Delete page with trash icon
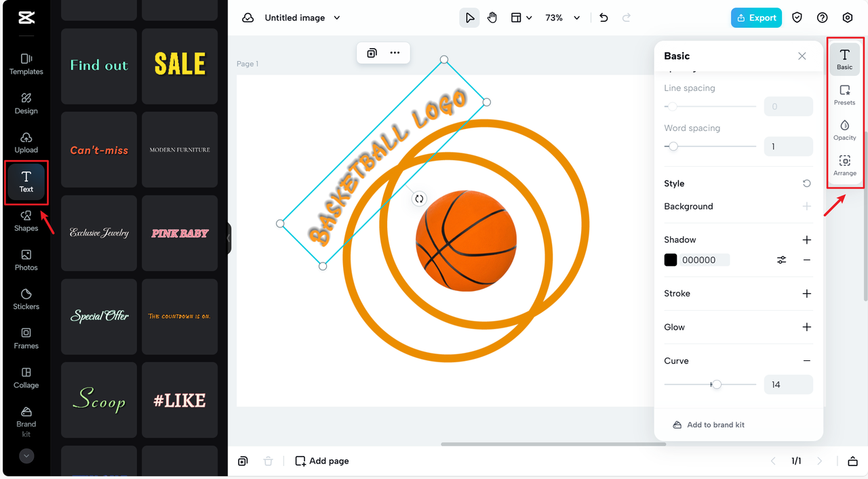The image size is (868, 479). 268,461
